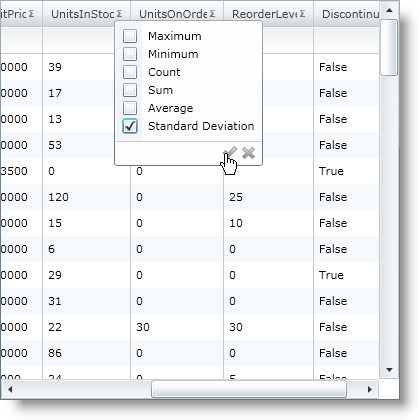Screen dimensions: 420x420
Task: Open summary menu for UnitPrice column
Action: [x=31, y=14]
